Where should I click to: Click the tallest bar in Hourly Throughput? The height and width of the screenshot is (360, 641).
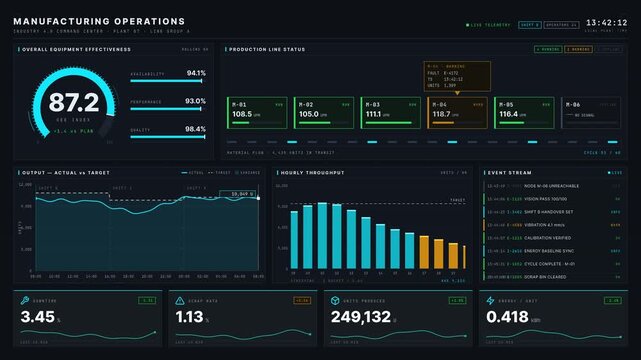322,235
